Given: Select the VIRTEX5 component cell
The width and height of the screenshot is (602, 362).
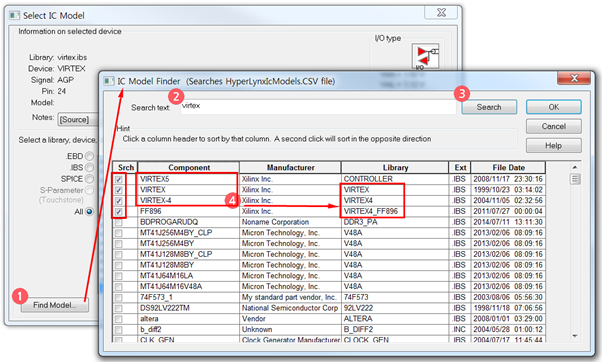Looking at the screenshot, I should click(188, 179).
